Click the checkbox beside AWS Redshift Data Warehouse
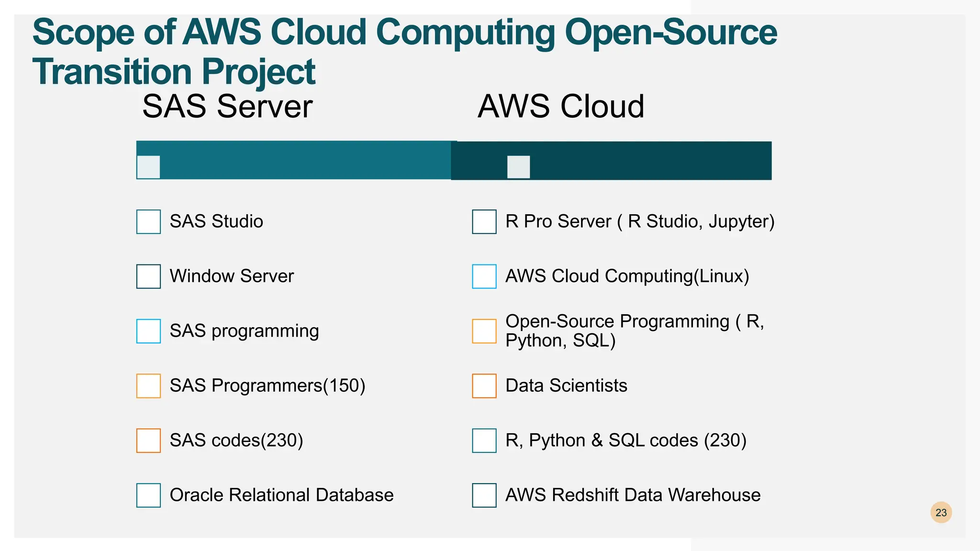The width and height of the screenshot is (980, 551). pyautogui.click(x=484, y=495)
